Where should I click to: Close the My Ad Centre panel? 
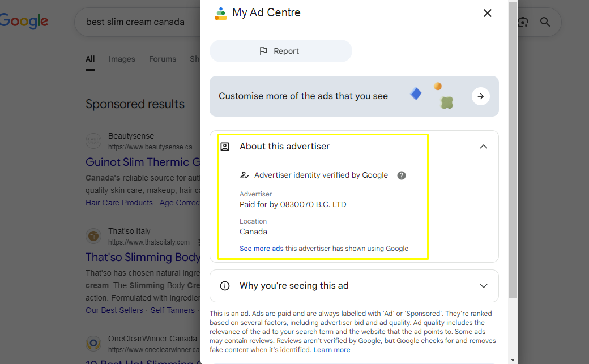487,13
